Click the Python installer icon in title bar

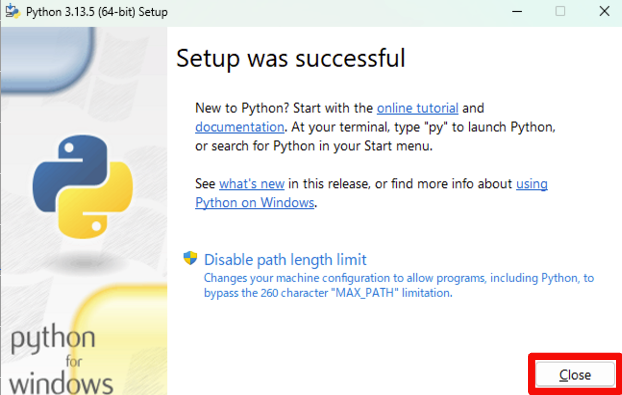(12, 12)
